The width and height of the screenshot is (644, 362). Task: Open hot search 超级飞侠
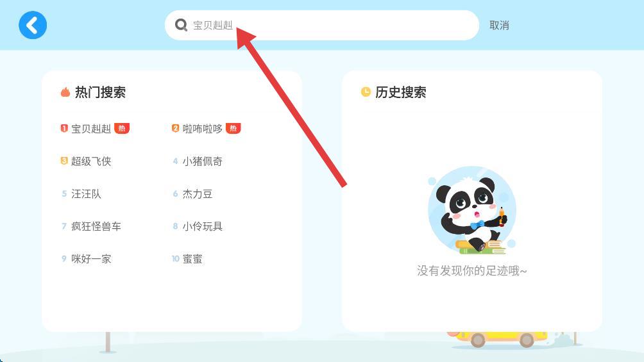pyautogui.click(x=91, y=161)
